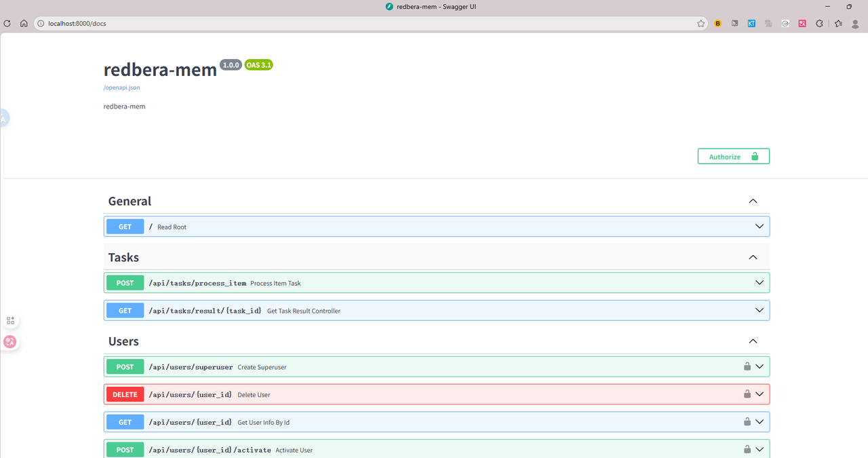The image size is (868, 458).
Task: Open the Extensions puzzle menu
Action: [819, 23]
